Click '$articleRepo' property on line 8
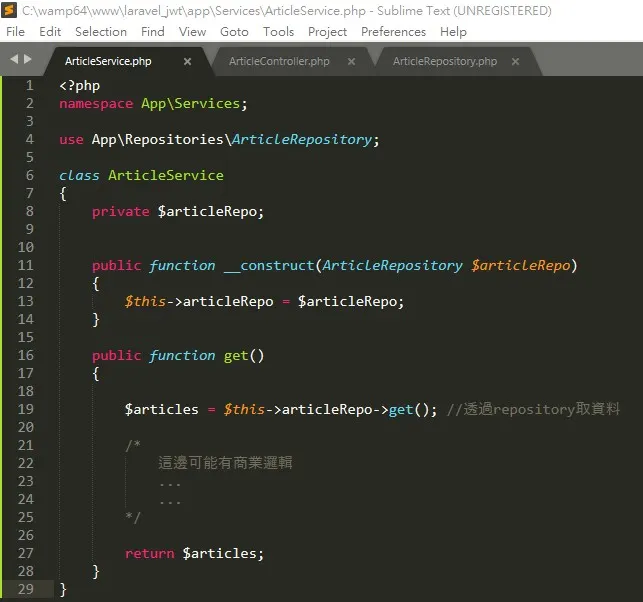This screenshot has width=643, height=602. click(207, 212)
